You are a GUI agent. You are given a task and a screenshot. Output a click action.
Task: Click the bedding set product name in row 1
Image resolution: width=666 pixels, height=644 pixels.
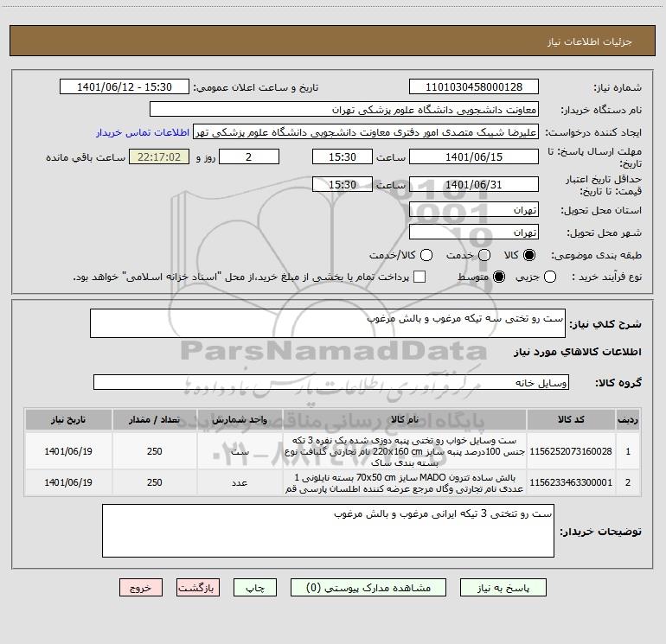click(x=405, y=451)
